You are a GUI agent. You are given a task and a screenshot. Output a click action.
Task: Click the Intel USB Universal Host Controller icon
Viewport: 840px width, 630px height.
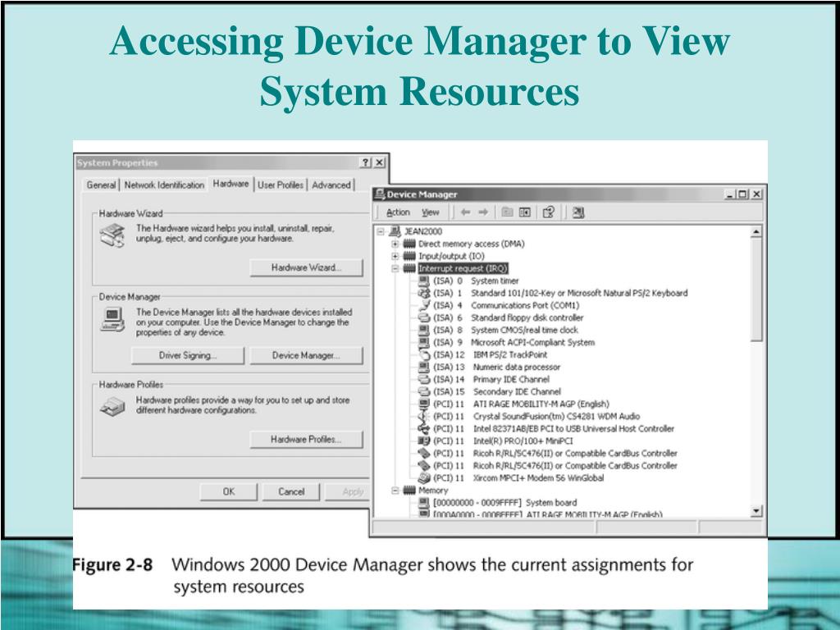pyautogui.click(x=424, y=428)
